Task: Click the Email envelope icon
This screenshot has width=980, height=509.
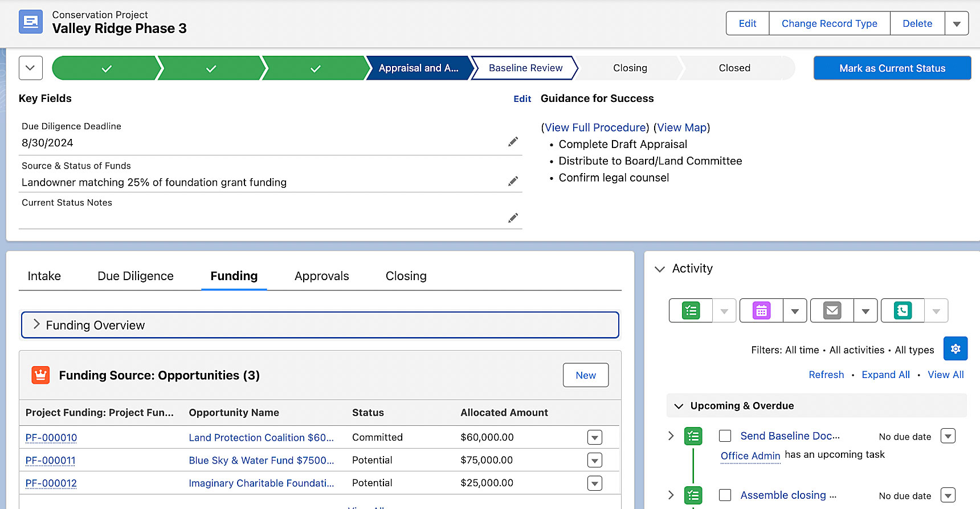Action: coord(832,311)
